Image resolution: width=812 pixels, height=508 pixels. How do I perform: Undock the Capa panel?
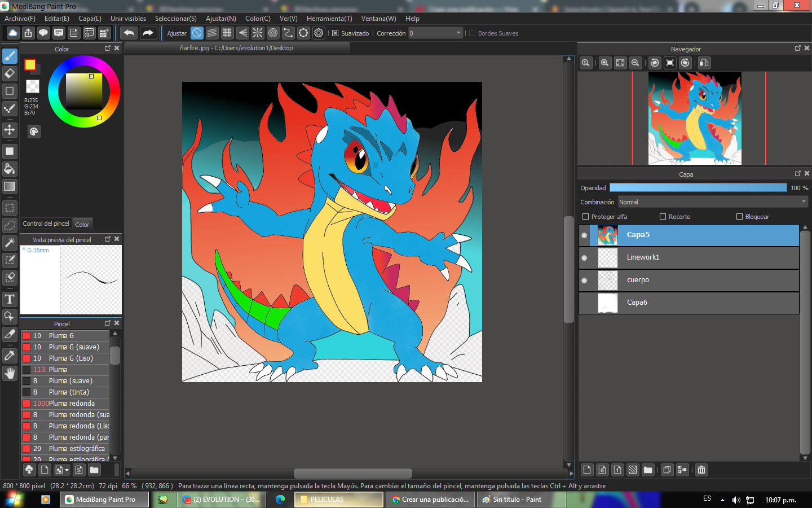(798, 174)
